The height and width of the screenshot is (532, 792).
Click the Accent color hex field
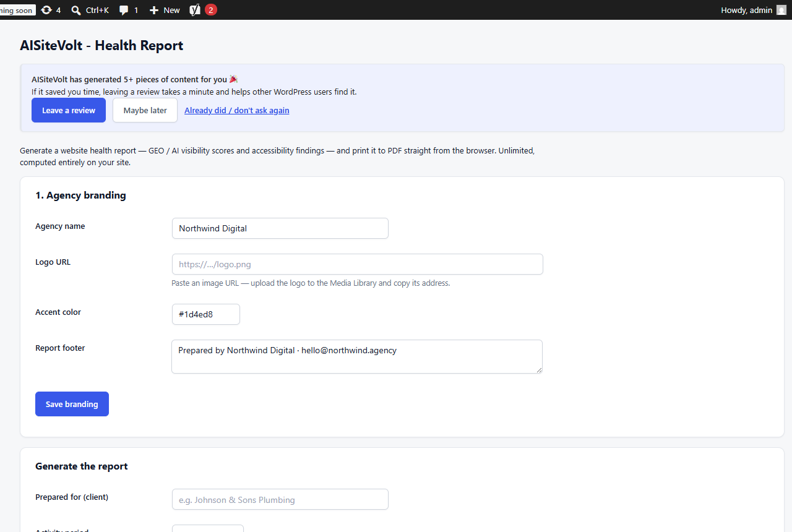tap(206, 314)
